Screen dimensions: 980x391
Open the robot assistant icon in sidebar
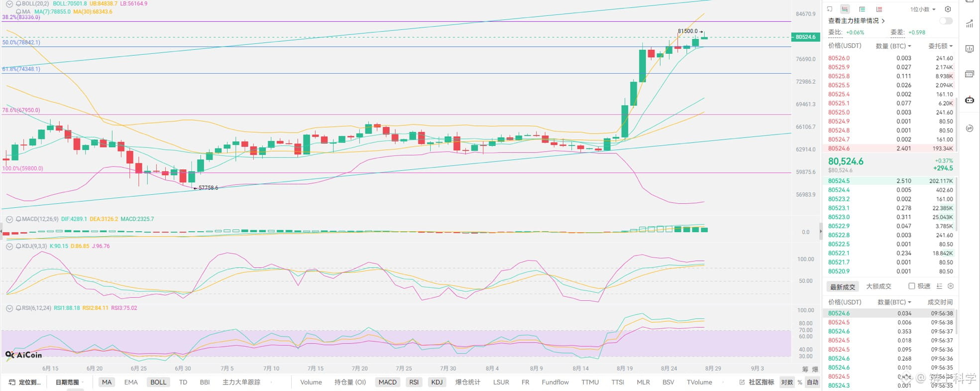point(970,100)
